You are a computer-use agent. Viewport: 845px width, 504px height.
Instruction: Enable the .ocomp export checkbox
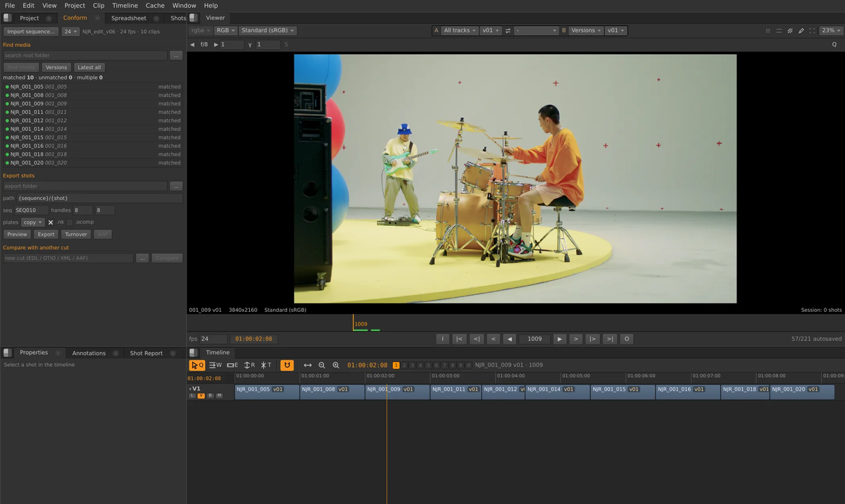pos(70,222)
